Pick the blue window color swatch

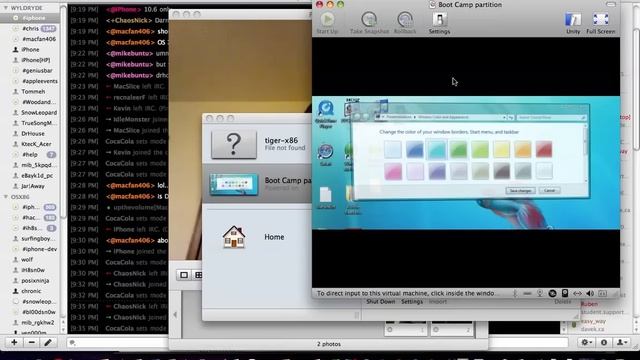415,149
